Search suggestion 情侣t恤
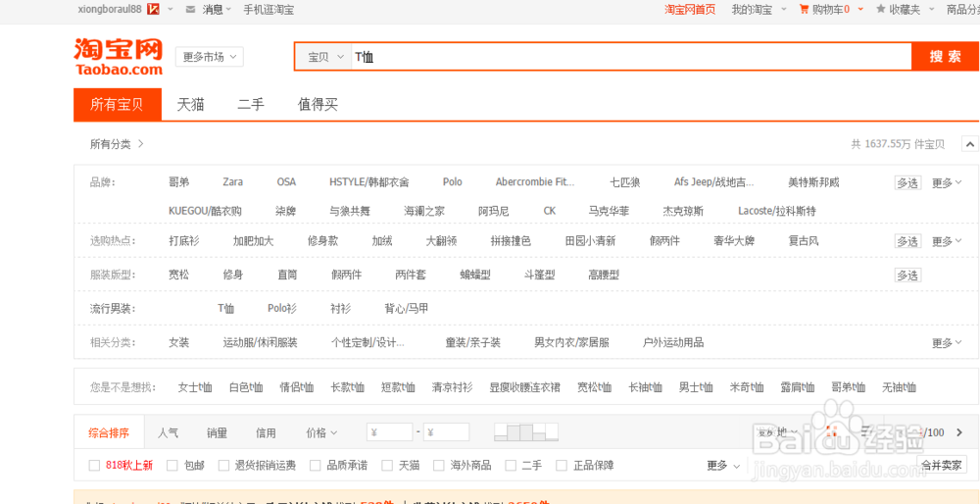The height and width of the screenshot is (504, 980). 296,387
